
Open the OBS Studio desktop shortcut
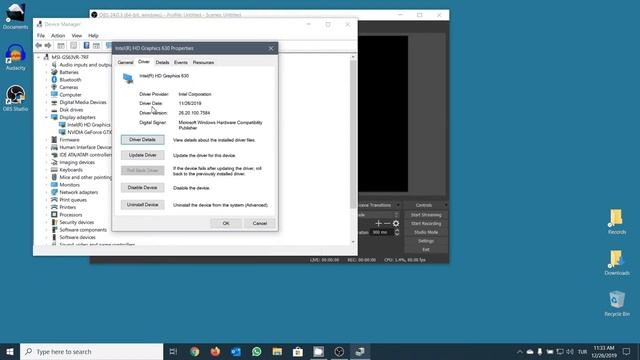[16, 98]
